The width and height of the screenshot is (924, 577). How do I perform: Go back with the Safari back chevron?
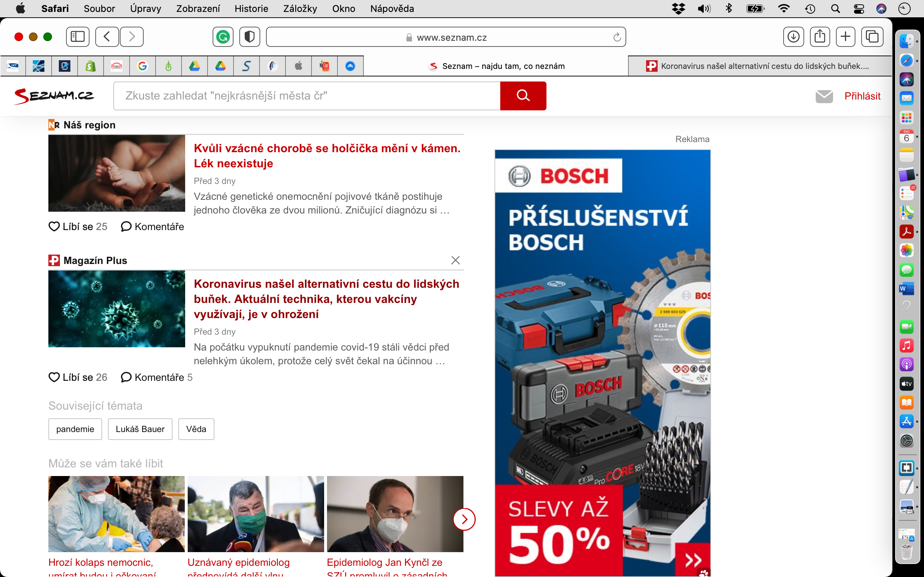click(107, 37)
